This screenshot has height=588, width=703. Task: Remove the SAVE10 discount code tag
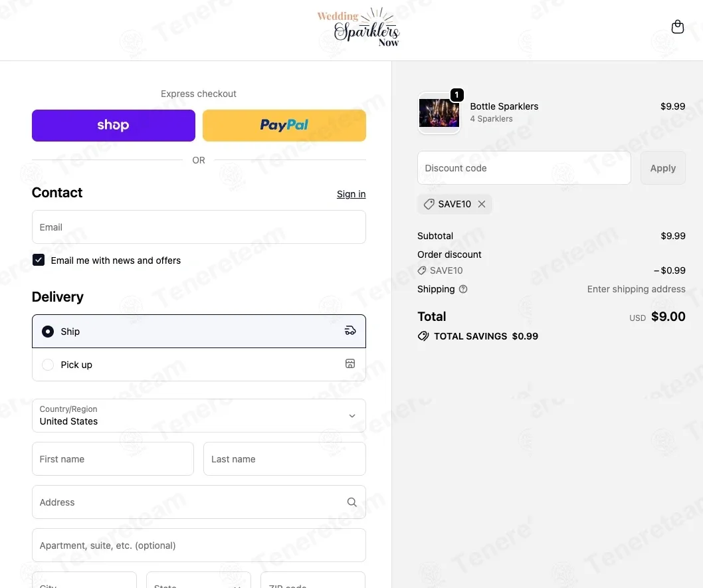(x=482, y=204)
